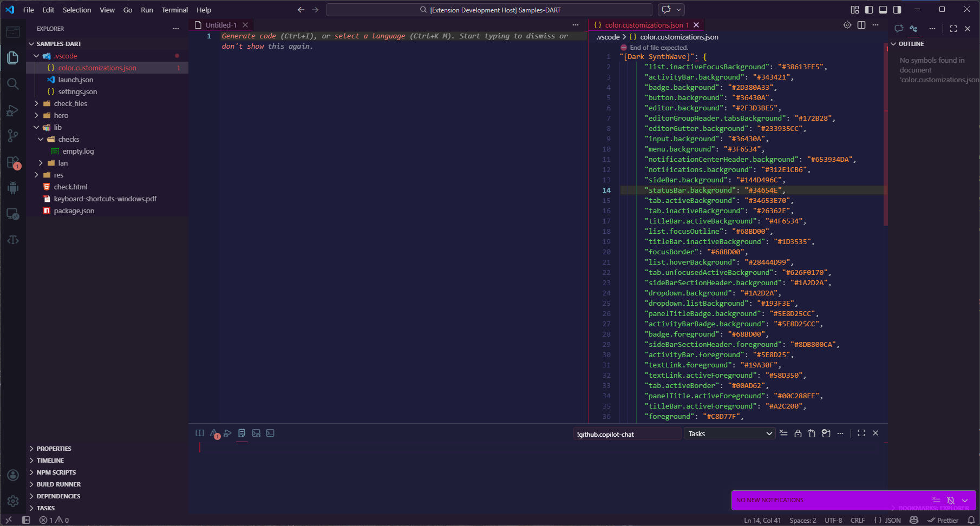The image size is (980, 526).
Task: Go forward with the navigation arrow
Action: (x=315, y=10)
